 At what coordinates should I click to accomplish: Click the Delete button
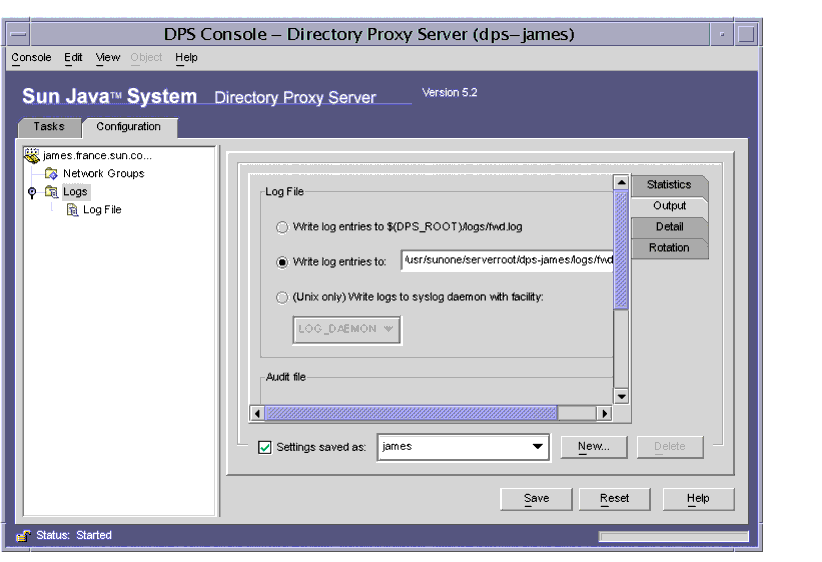[669, 447]
